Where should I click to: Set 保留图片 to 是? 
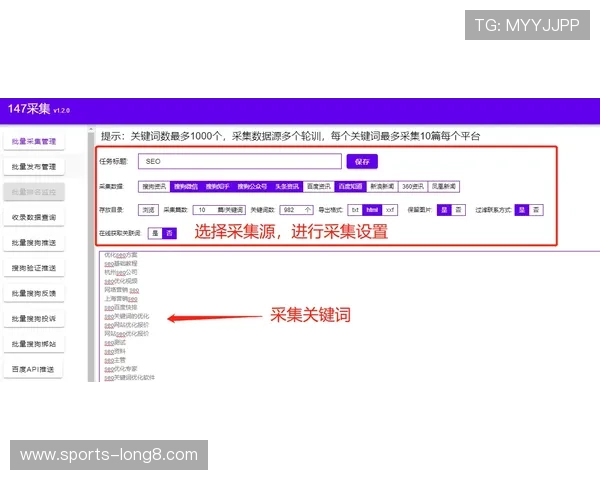tap(444, 210)
